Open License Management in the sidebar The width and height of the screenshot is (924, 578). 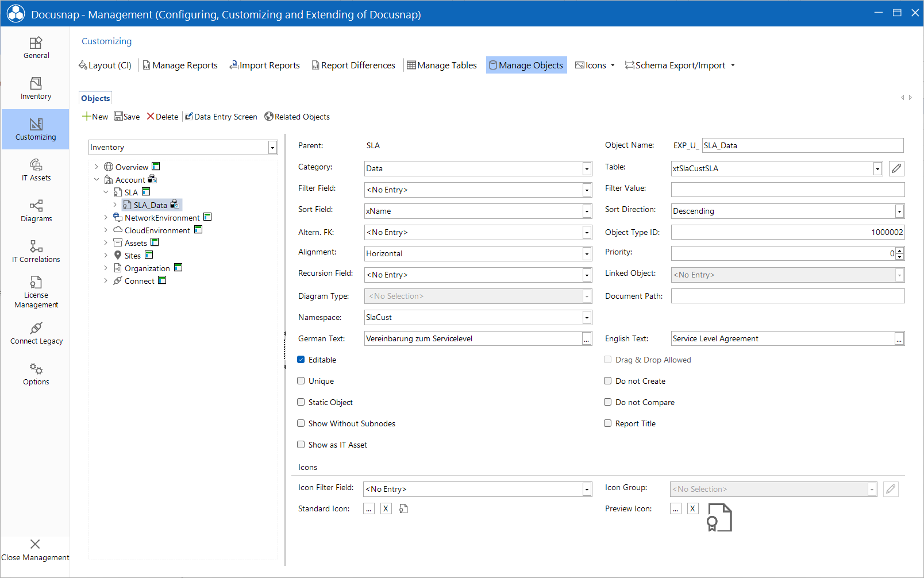pyautogui.click(x=36, y=292)
